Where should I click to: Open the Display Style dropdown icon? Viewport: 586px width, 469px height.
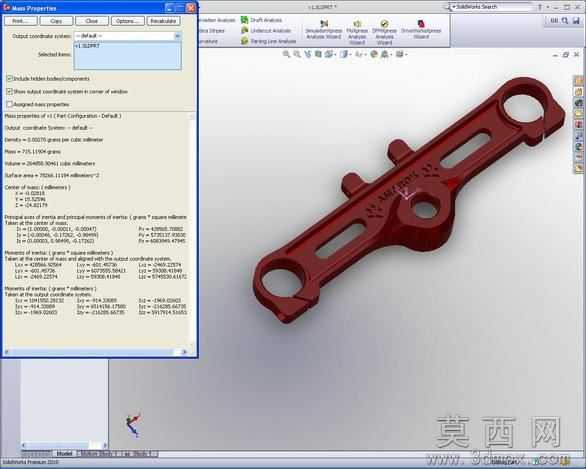[x=345, y=54]
